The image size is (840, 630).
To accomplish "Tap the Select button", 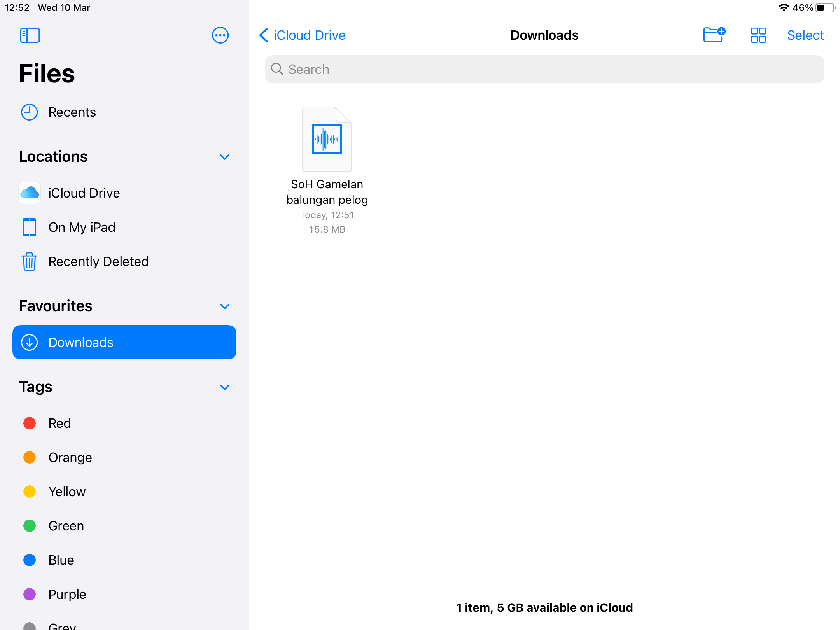I will [x=805, y=35].
